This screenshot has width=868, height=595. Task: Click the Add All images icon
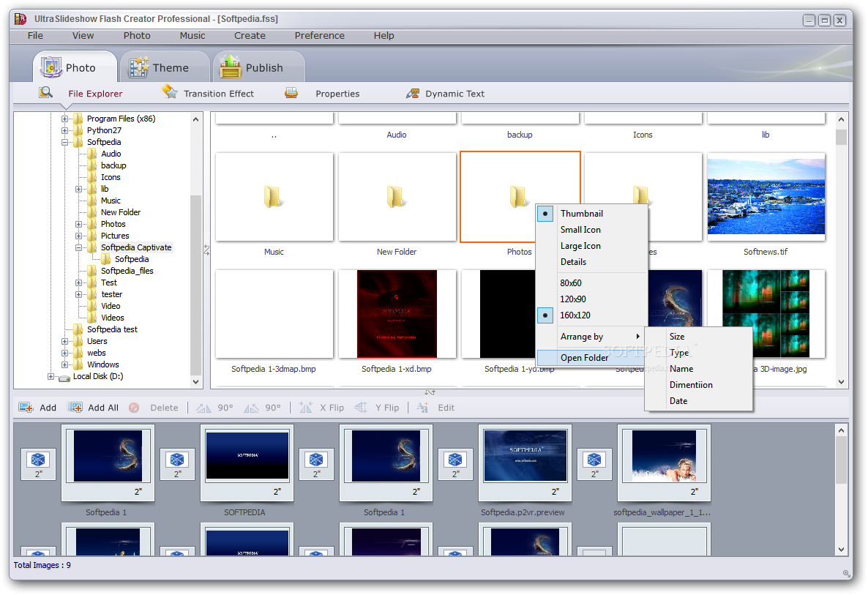click(x=75, y=408)
